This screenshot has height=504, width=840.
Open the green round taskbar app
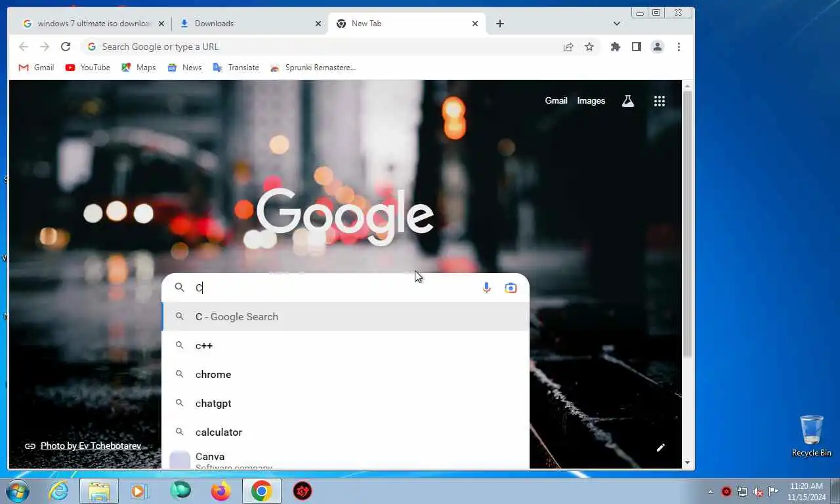(180, 491)
